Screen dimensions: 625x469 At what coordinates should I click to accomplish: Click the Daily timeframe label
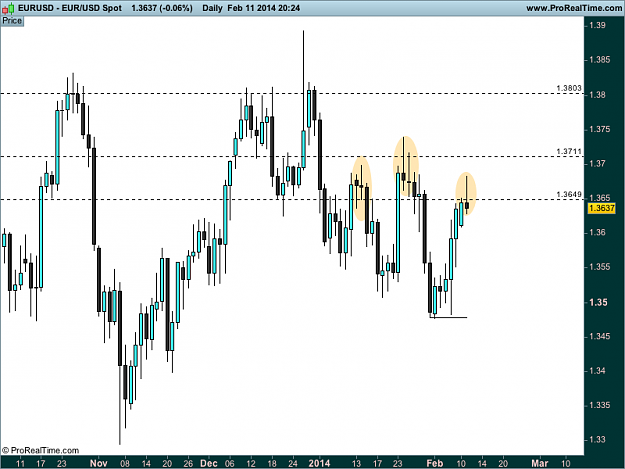tap(212, 8)
